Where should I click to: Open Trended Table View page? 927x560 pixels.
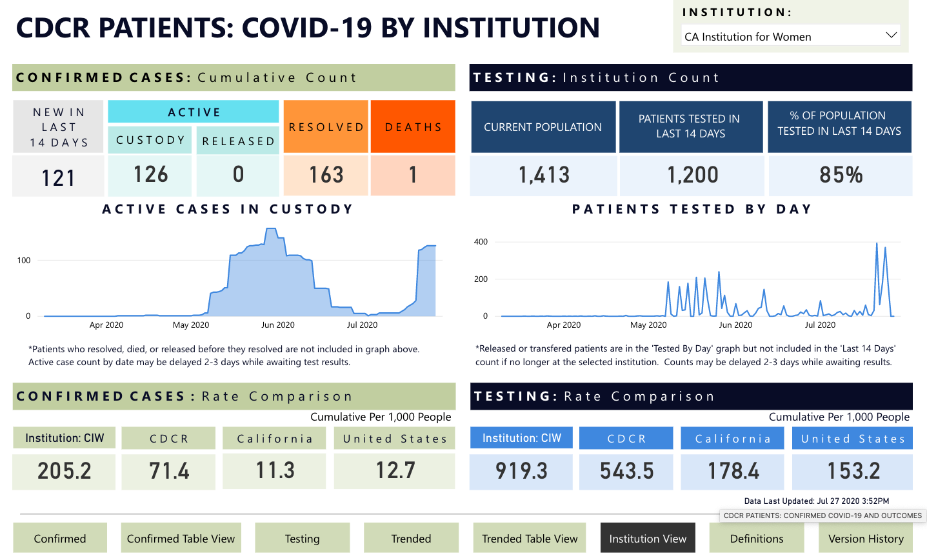point(530,538)
